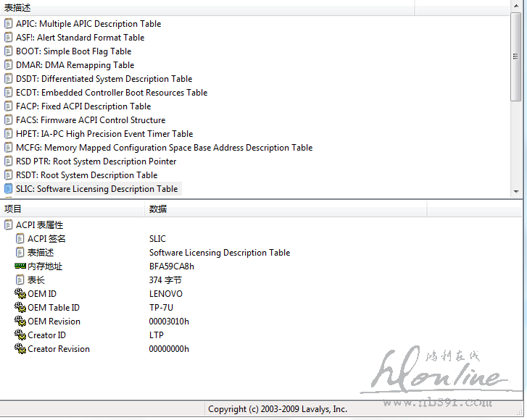Viewport: 527px width, 420px height.
Task: Click the 374 字节 table length value
Action: click(165, 280)
